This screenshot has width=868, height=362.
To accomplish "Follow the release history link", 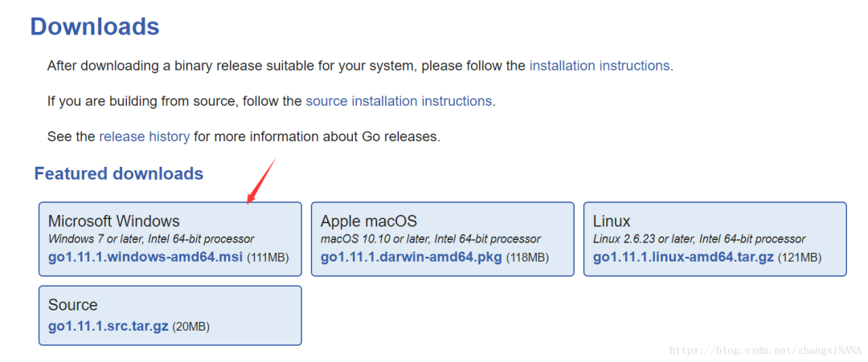I will pos(145,136).
